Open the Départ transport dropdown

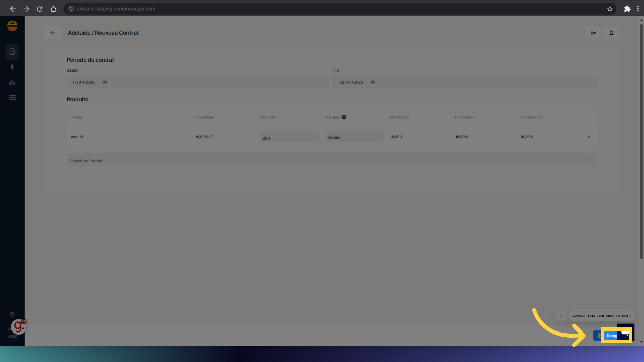click(x=355, y=137)
